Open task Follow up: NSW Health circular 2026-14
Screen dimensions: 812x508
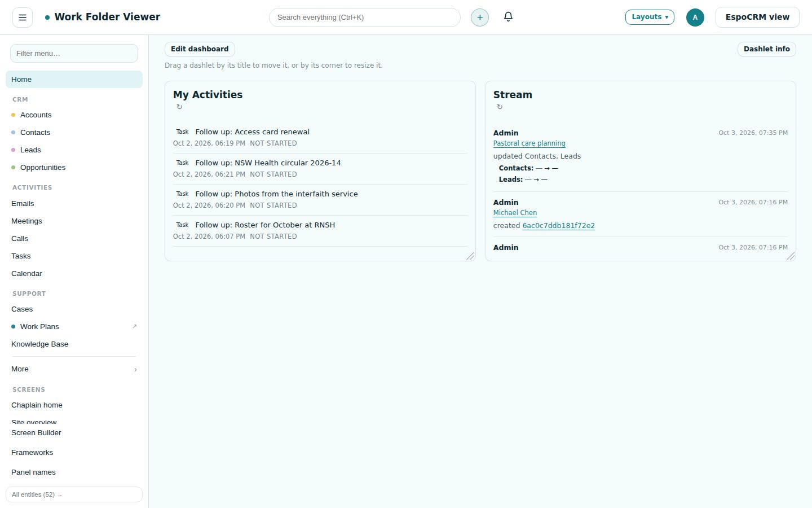pos(268,163)
